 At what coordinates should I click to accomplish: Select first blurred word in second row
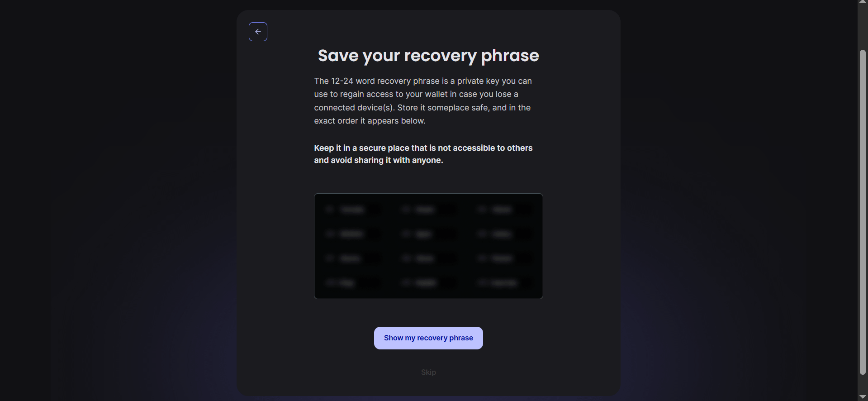click(352, 234)
